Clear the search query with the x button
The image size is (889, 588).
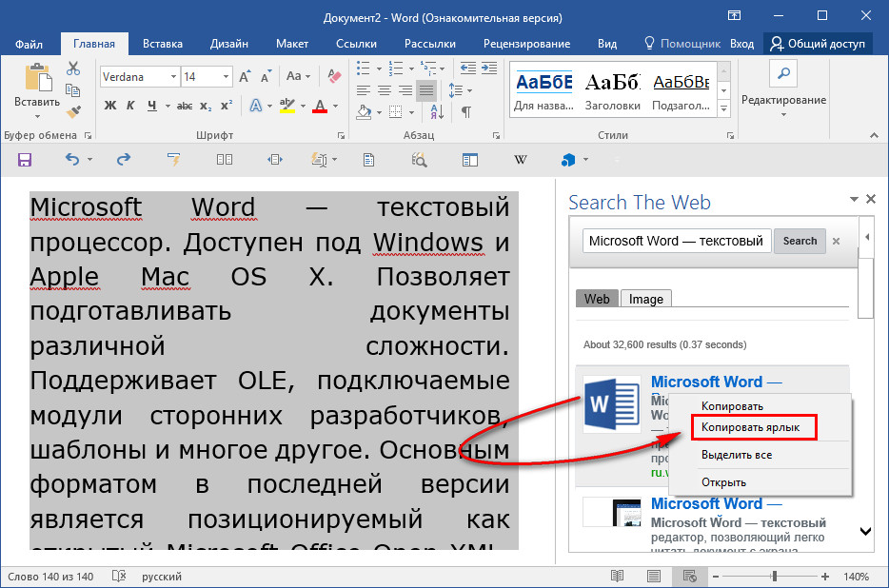coord(836,241)
